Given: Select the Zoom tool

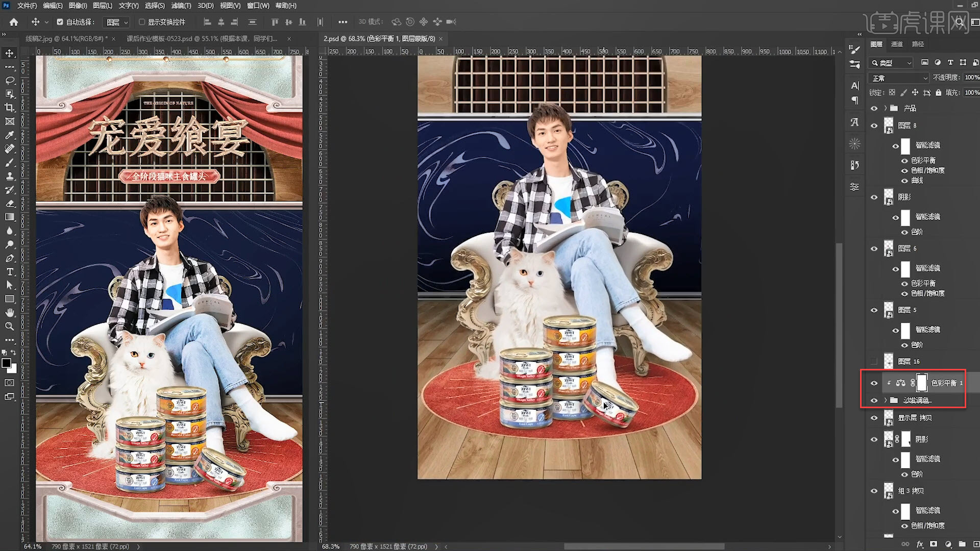Looking at the screenshot, I should pos(9,327).
